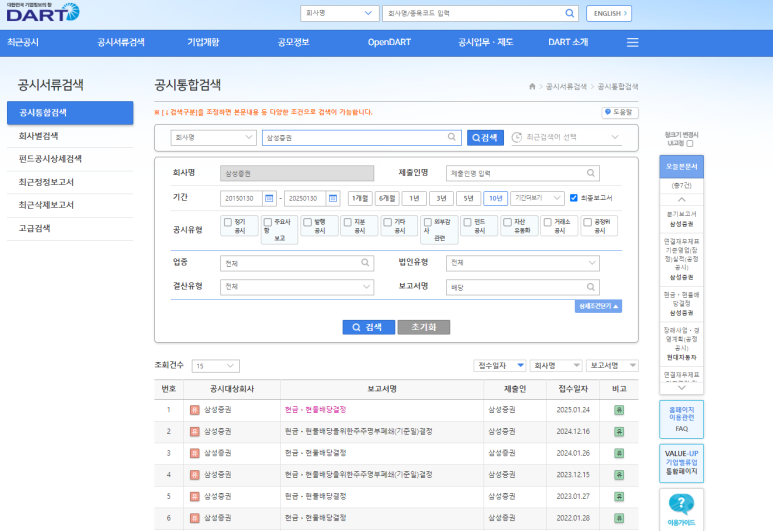
Task: Open the 현금ㆍ현물배당결정 report dated 2025.01.24
Action: pos(316,410)
